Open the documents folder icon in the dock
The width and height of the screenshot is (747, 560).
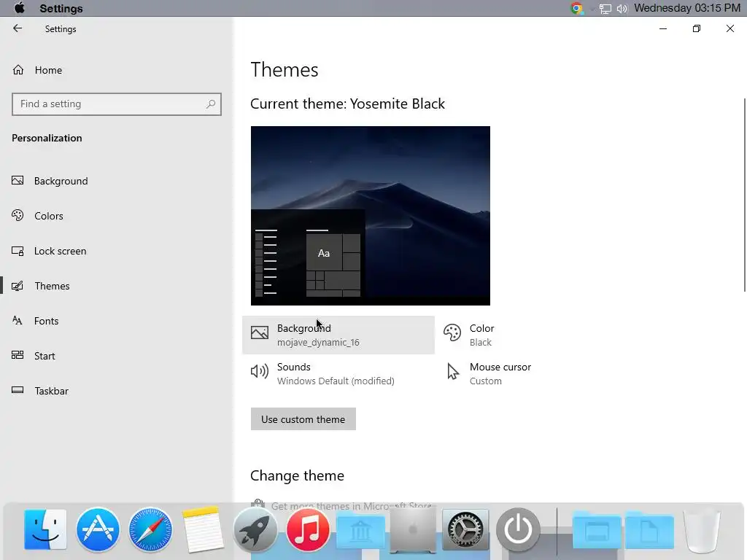pos(649,532)
